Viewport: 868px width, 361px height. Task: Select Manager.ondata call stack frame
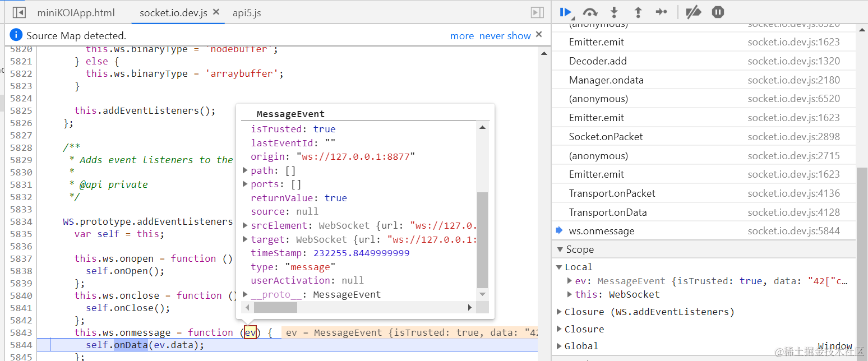tap(704, 80)
